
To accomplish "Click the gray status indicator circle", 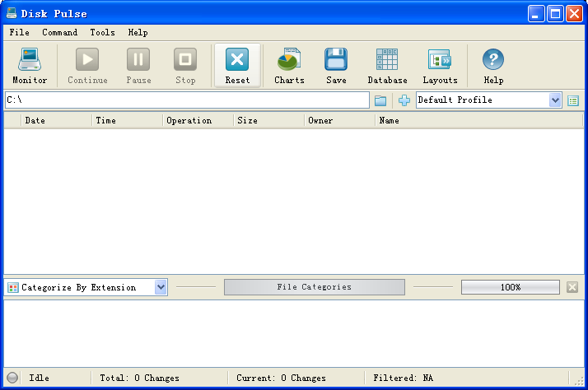I will (12, 378).
